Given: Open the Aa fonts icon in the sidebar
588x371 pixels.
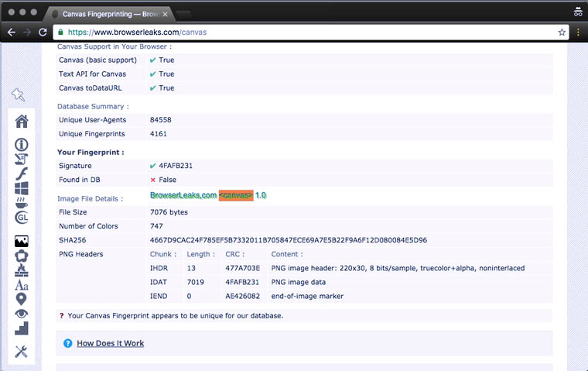Looking at the screenshot, I should click(x=21, y=285).
